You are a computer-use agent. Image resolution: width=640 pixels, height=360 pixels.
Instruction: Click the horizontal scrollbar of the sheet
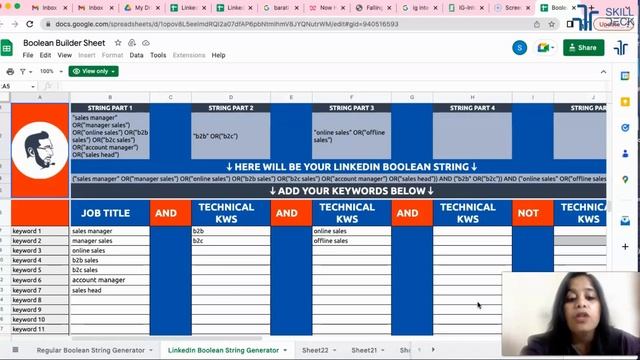tap(167, 338)
